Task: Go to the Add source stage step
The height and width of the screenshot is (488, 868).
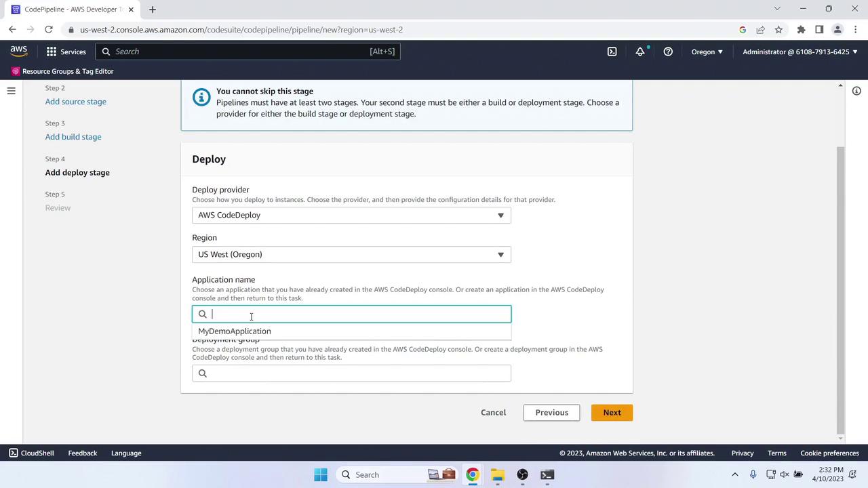Action: tap(76, 102)
